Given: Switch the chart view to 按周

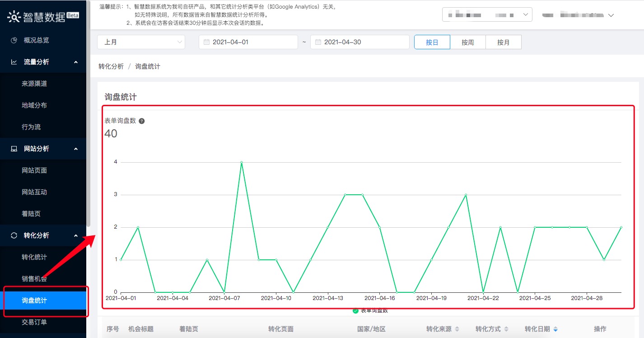Looking at the screenshot, I should click(467, 42).
